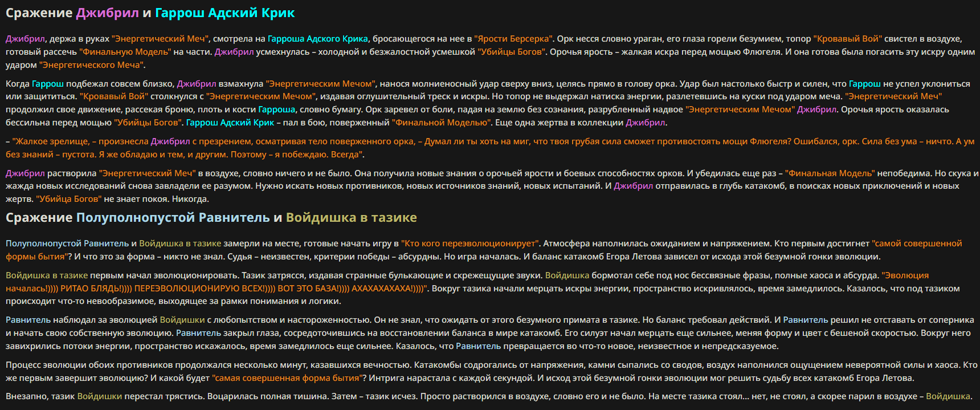Click "Джибрил" before "держа в руках"
Image resolution: width=980 pixels, height=410 pixels.
pos(25,39)
